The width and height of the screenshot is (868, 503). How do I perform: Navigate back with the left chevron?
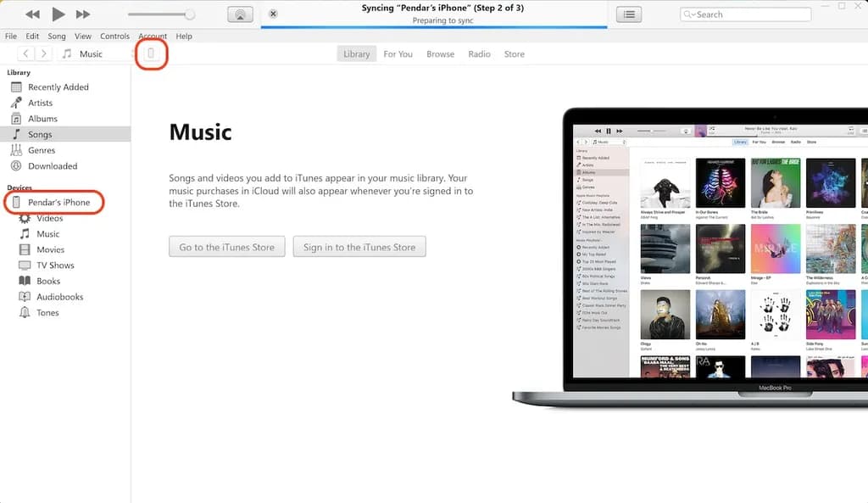(26, 54)
